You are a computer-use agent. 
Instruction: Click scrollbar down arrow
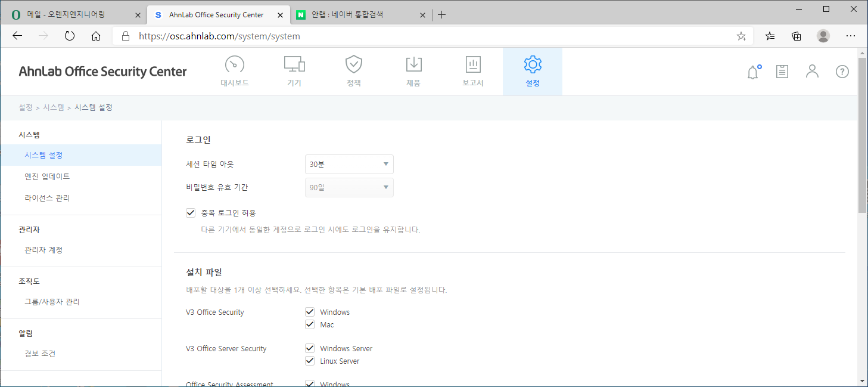click(862, 380)
